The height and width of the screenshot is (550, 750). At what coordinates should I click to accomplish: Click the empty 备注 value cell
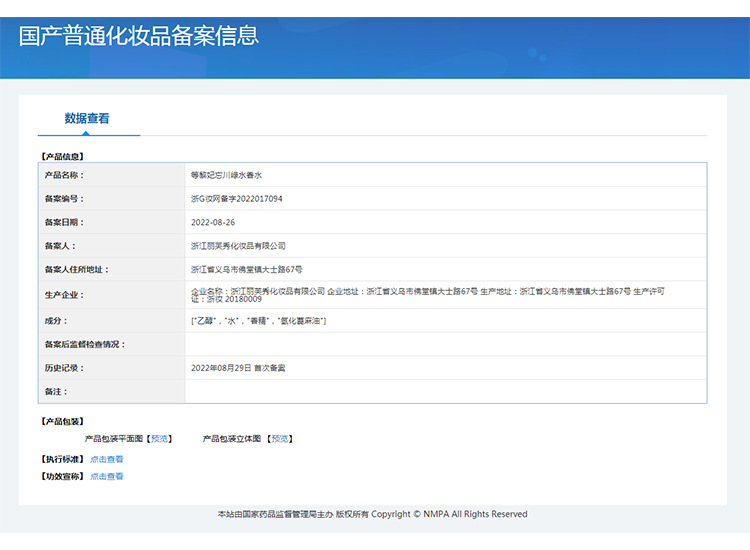coord(445,392)
